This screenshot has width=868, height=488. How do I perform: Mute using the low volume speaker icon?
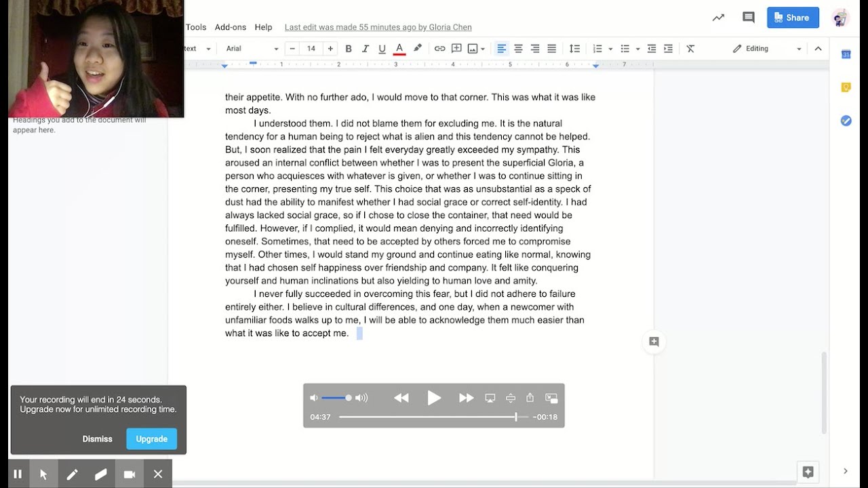point(313,398)
